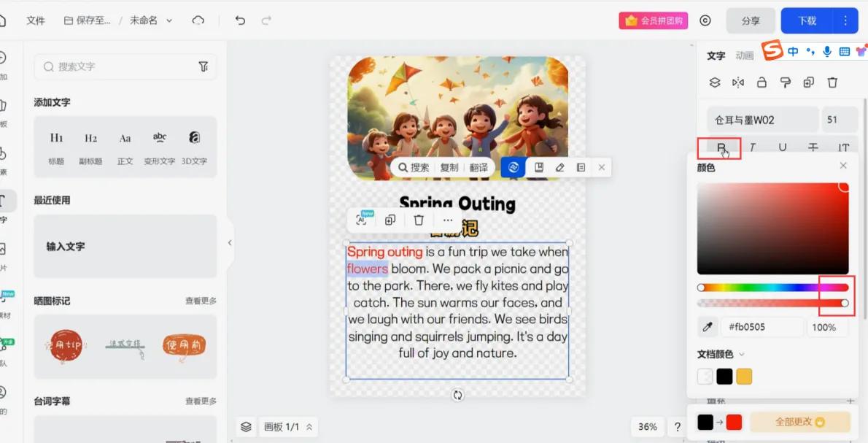Toggle underline text style
The image size is (868, 443).
(x=783, y=147)
